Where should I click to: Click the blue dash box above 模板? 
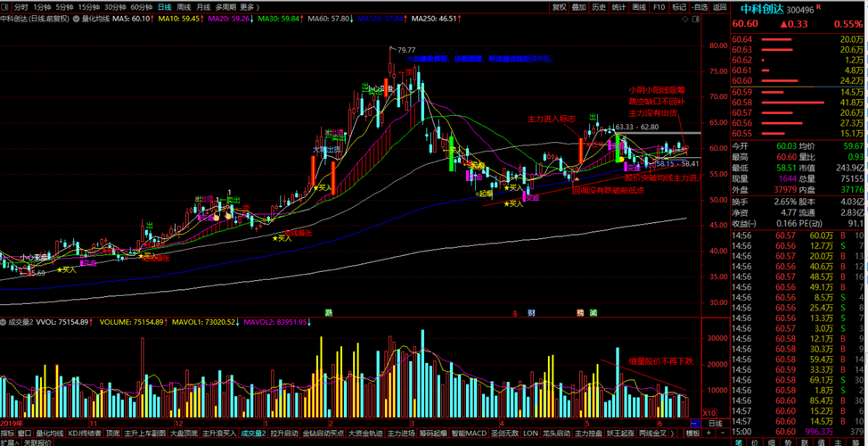(x=695, y=424)
